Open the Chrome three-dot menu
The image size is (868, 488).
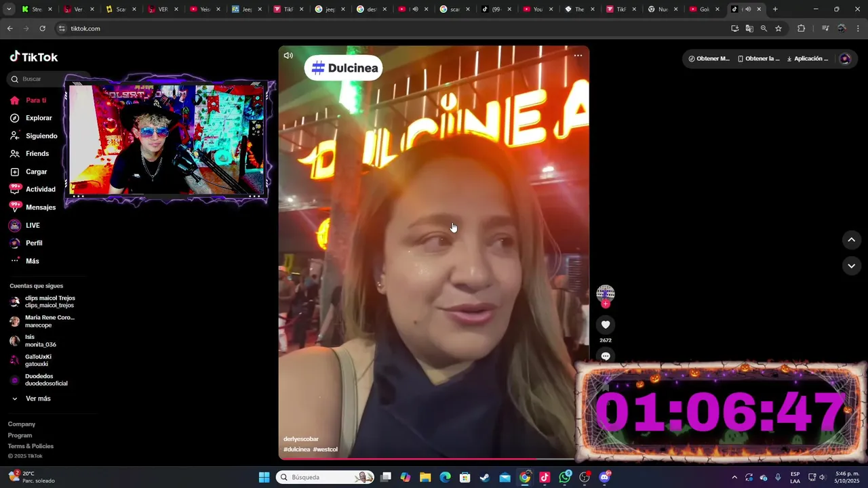pyautogui.click(x=859, y=28)
